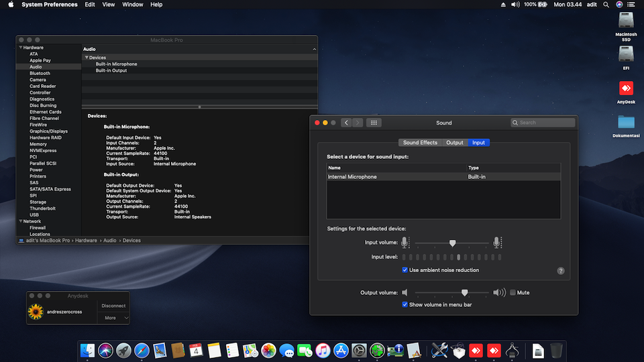644x362 pixels.
Task: Click the Spotlight search icon in menu bar
Action: [x=606, y=5]
